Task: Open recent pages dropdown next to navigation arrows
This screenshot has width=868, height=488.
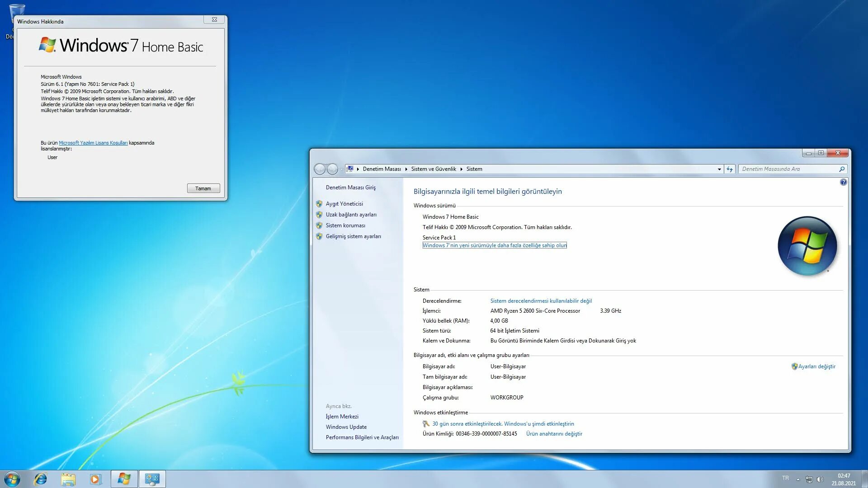Action: coord(342,169)
